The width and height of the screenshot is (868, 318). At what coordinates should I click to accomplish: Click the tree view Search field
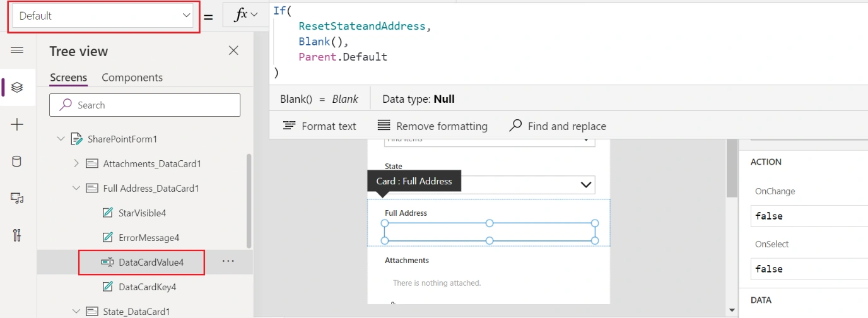pos(144,105)
